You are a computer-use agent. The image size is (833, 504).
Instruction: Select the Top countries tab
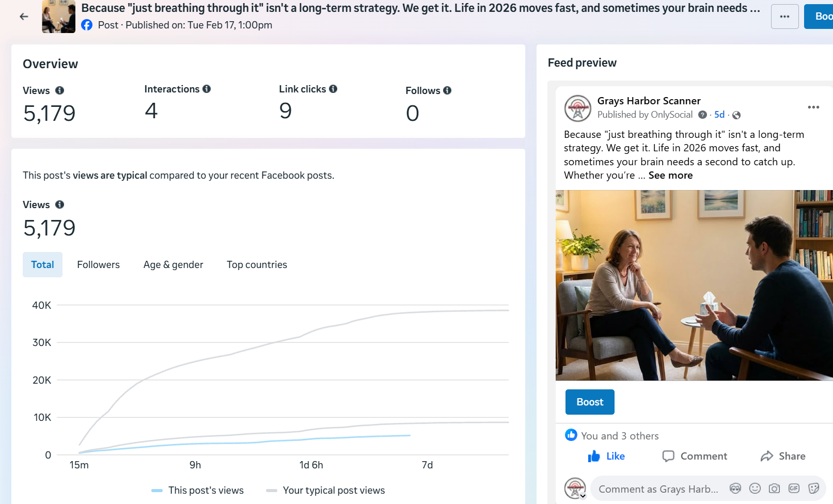[257, 265]
